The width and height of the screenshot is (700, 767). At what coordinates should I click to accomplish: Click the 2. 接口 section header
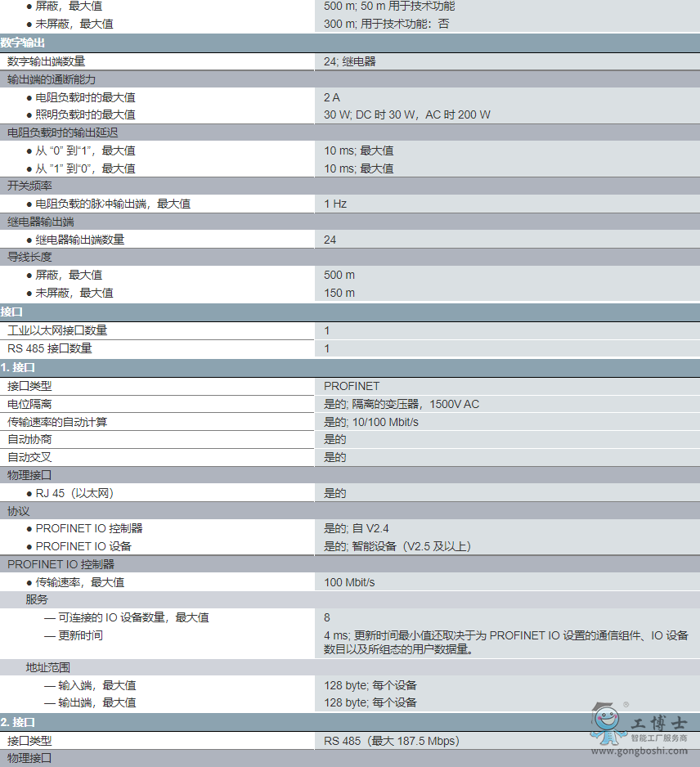coord(19,722)
